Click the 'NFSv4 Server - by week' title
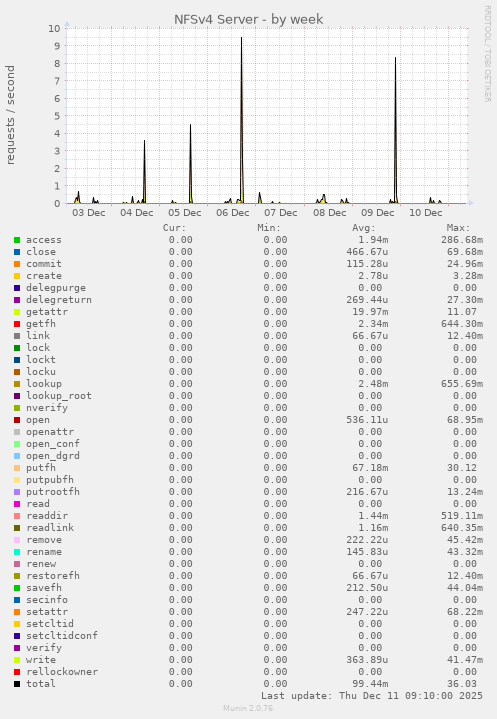This screenshot has width=497, height=719. tap(248, 19)
